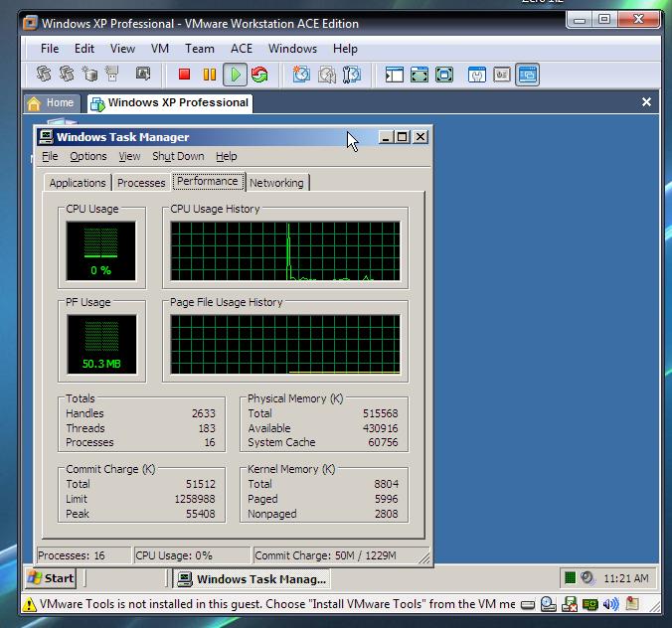Viewport: 672px width, 628px height.
Task: Select the Windows XP Professional tab
Action: pyautogui.click(x=170, y=103)
